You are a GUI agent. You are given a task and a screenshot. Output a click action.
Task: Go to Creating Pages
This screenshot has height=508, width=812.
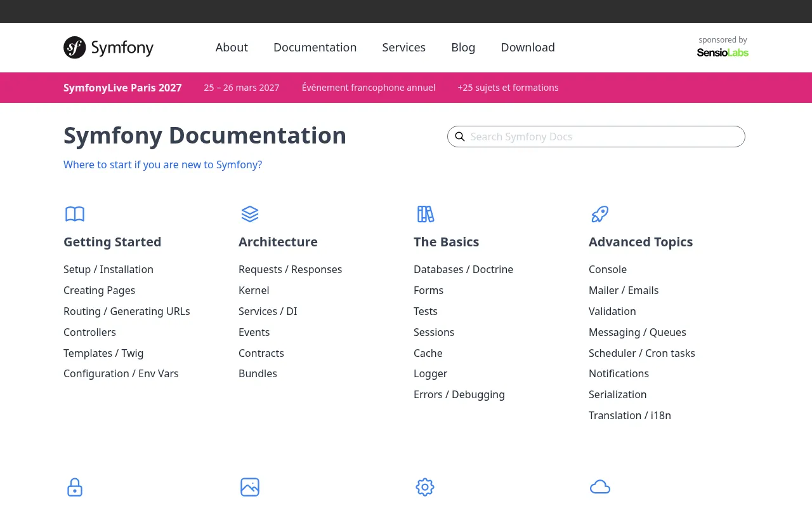click(x=99, y=290)
